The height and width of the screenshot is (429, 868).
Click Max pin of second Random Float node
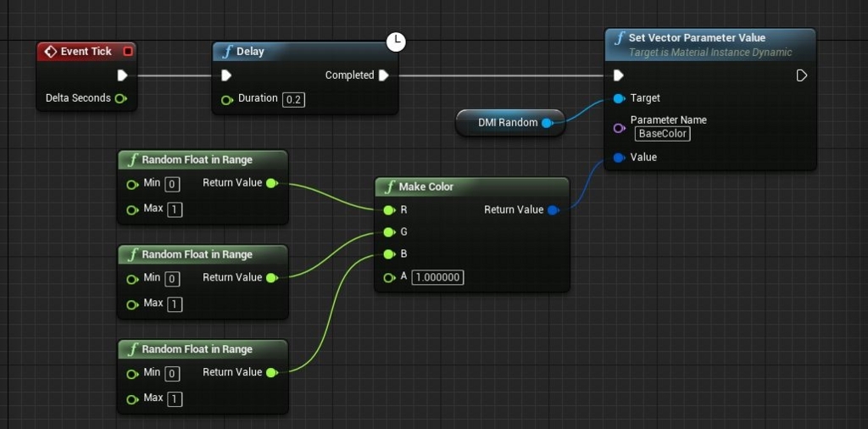[132, 305]
